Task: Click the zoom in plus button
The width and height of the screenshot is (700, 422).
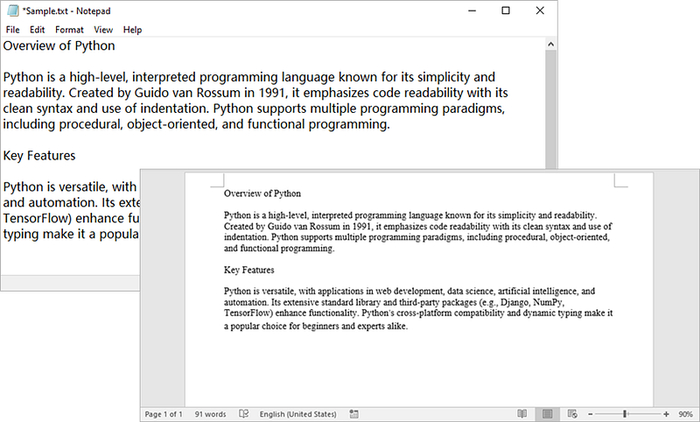Action: 665,413
